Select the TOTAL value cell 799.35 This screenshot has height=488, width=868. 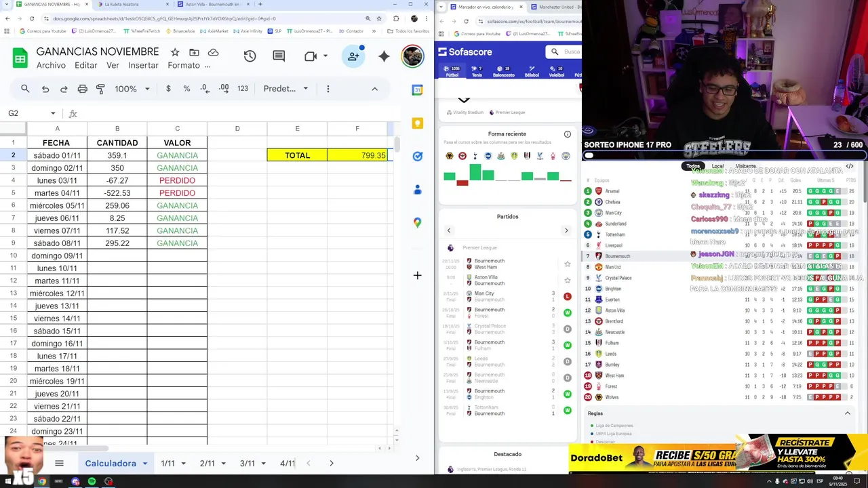[x=357, y=155]
